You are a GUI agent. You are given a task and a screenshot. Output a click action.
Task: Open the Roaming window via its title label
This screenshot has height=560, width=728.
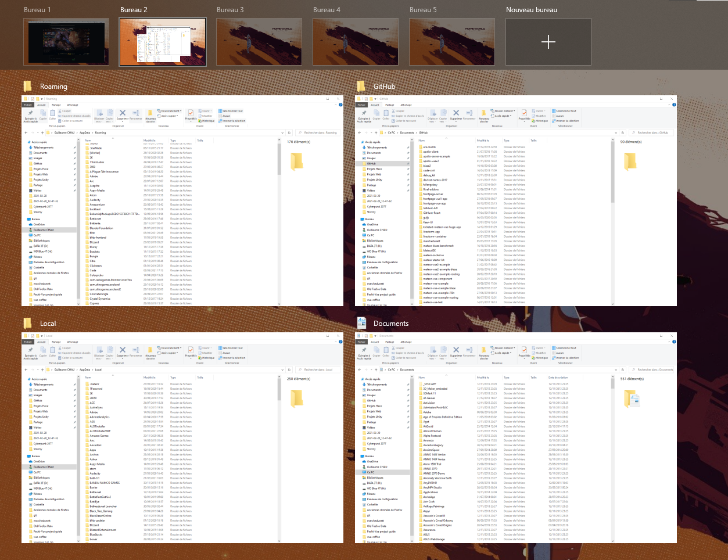coord(53,87)
